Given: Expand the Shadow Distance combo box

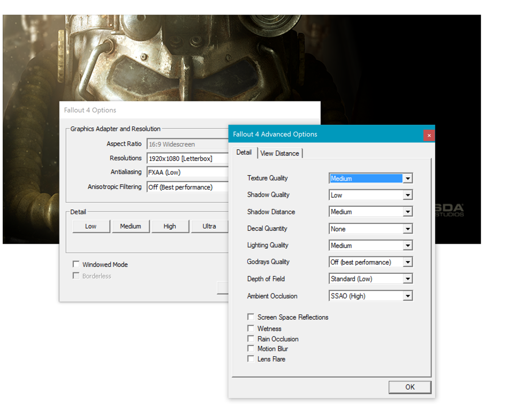Looking at the screenshot, I should [x=371, y=212].
